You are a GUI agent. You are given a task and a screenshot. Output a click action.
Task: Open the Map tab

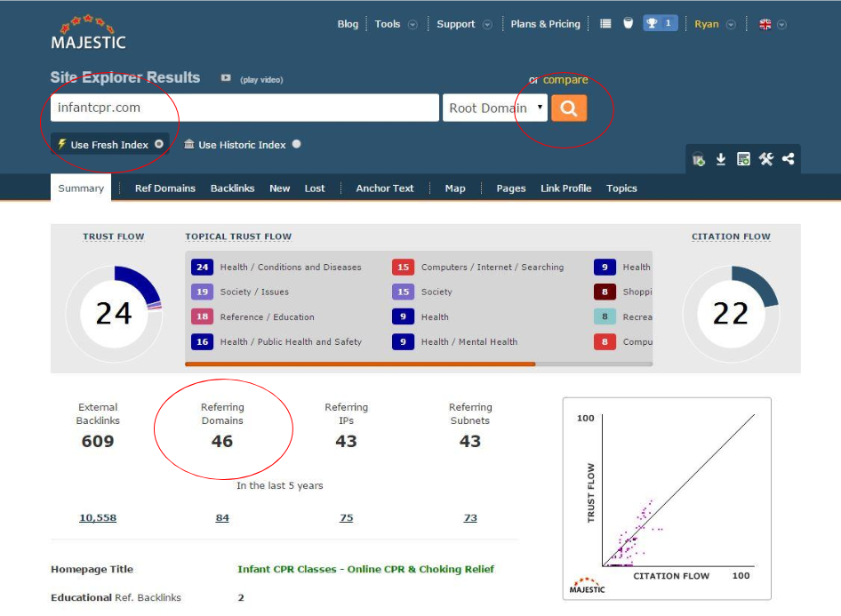tap(455, 188)
